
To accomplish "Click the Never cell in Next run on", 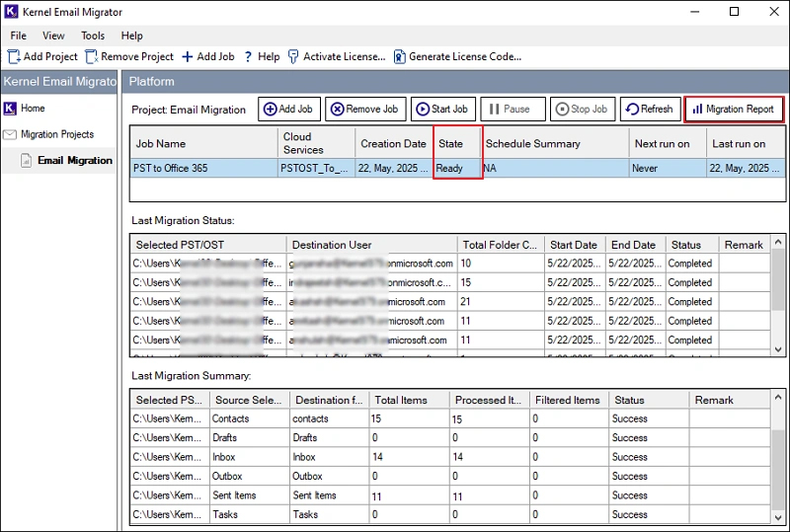I will [668, 168].
